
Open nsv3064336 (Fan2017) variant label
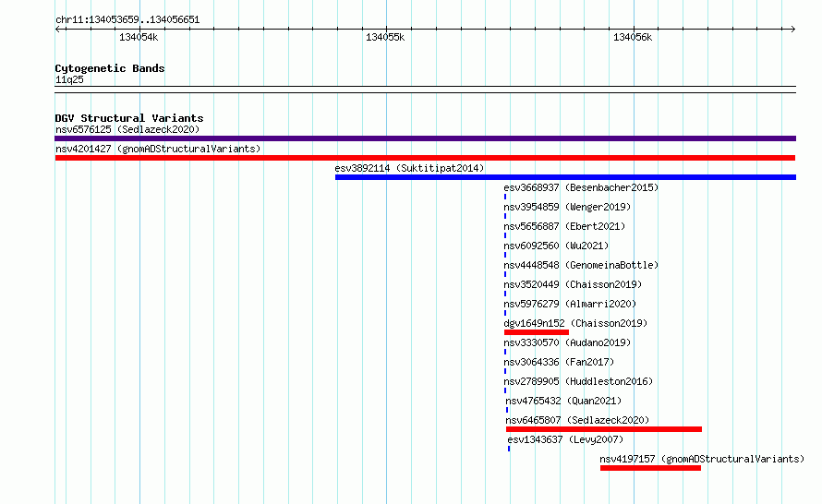(559, 362)
